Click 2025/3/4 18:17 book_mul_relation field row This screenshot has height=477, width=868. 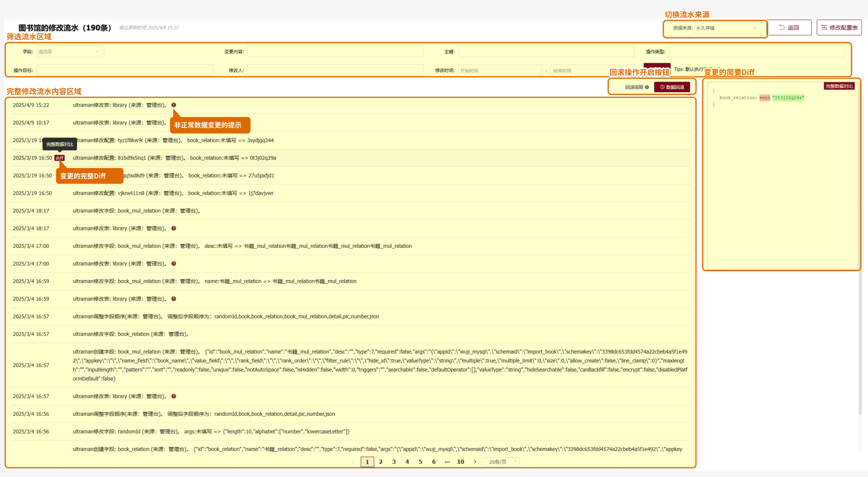(x=351, y=211)
